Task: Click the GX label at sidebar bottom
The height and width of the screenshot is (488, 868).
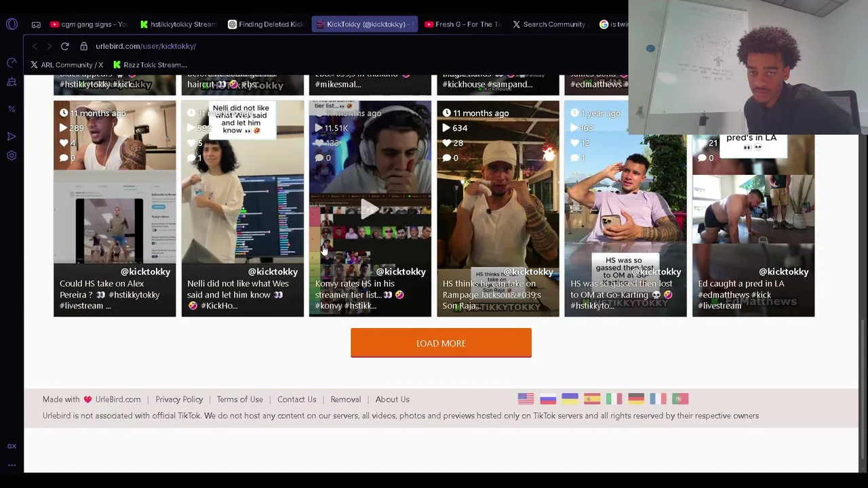Action: [12, 446]
